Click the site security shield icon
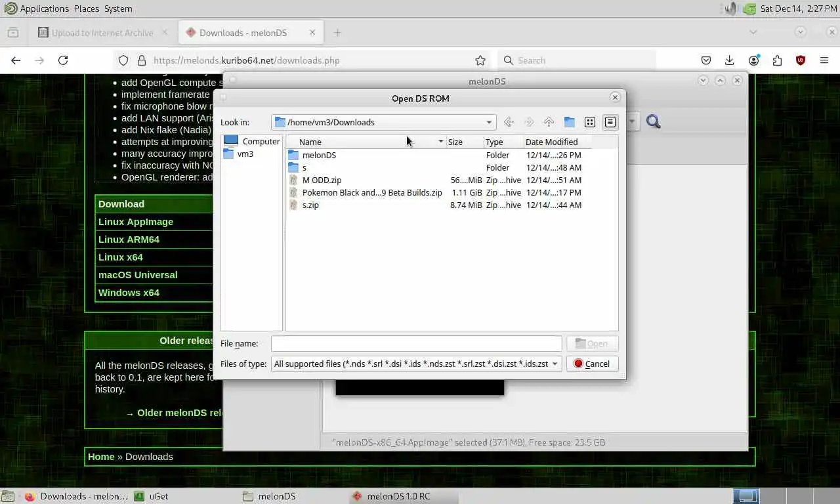 click(123, 60)
